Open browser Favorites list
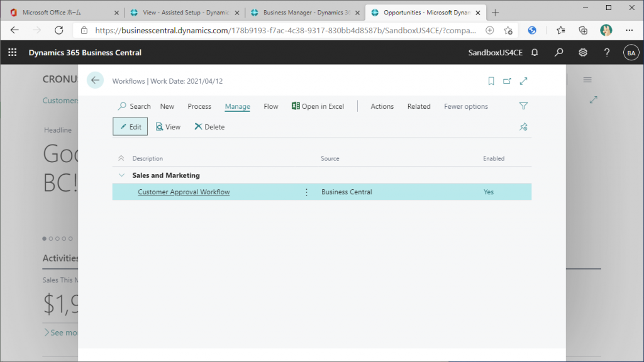 pos(560,30)
